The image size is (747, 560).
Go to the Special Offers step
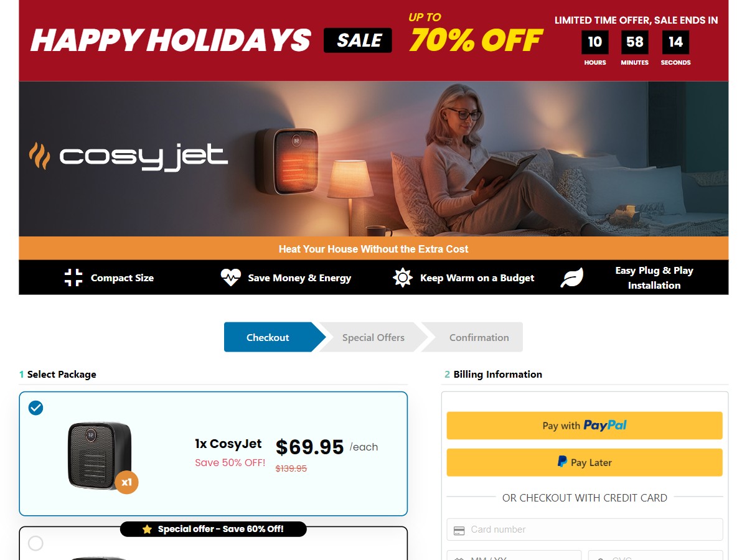[373, 337]
